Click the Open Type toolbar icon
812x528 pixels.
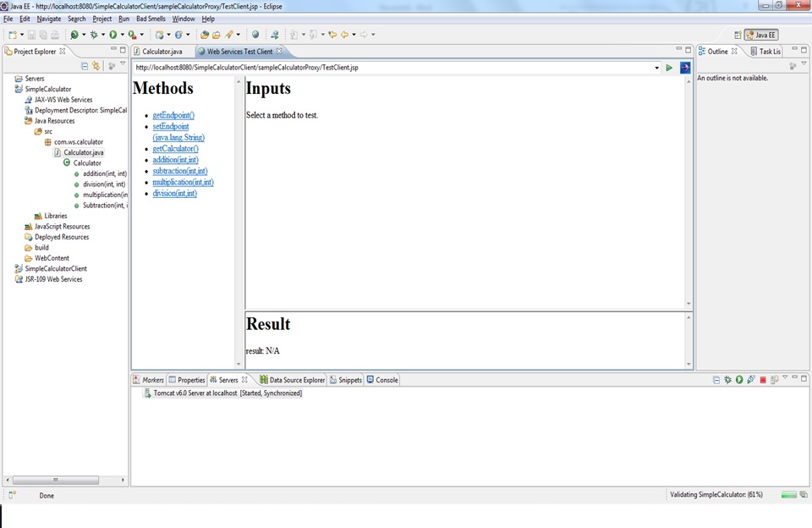[x=205, y=35]
